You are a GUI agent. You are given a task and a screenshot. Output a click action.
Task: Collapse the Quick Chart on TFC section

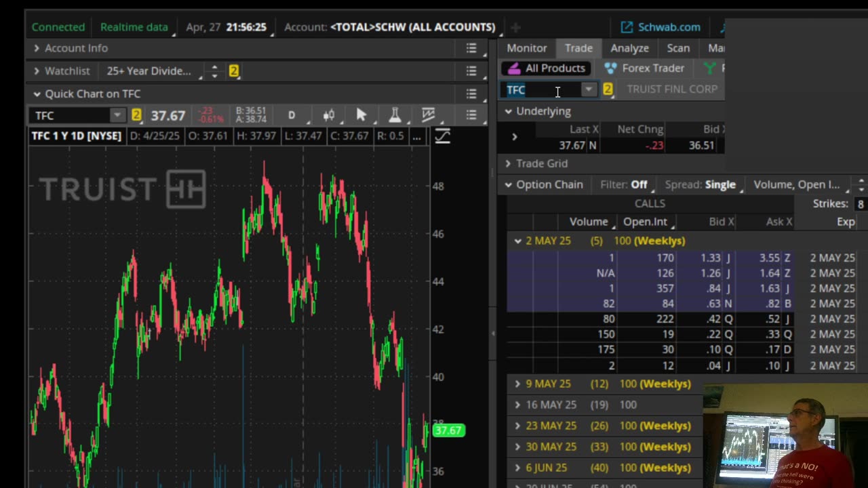[x=37, y=94]
